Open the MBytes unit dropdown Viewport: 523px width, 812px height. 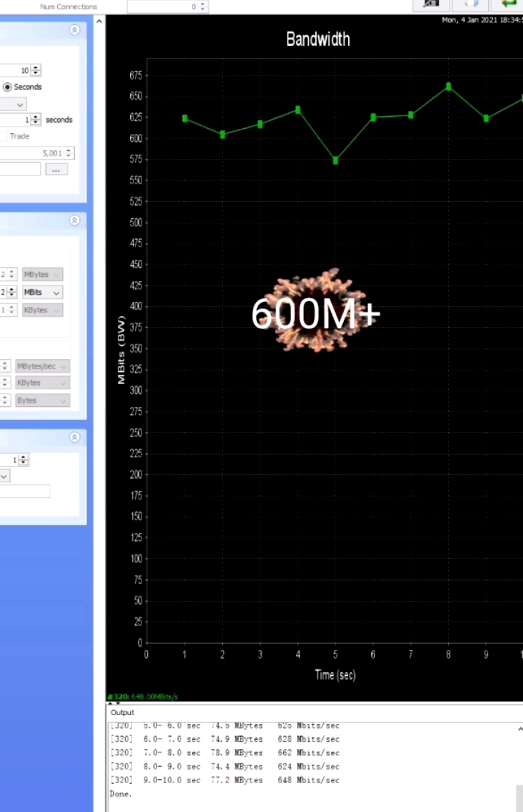point(42,275)
